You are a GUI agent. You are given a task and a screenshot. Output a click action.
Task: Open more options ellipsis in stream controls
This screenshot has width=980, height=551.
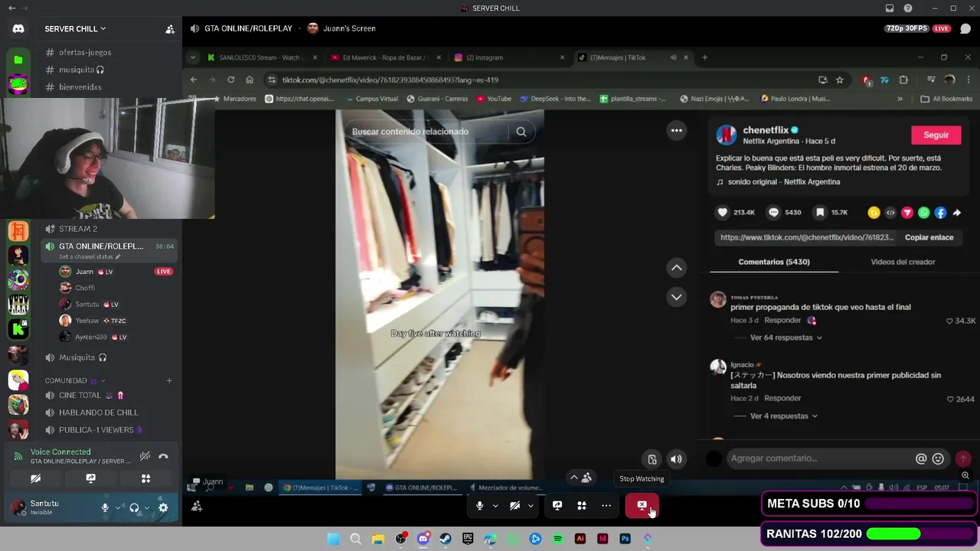pyautogui.click(x=606, y=505)
